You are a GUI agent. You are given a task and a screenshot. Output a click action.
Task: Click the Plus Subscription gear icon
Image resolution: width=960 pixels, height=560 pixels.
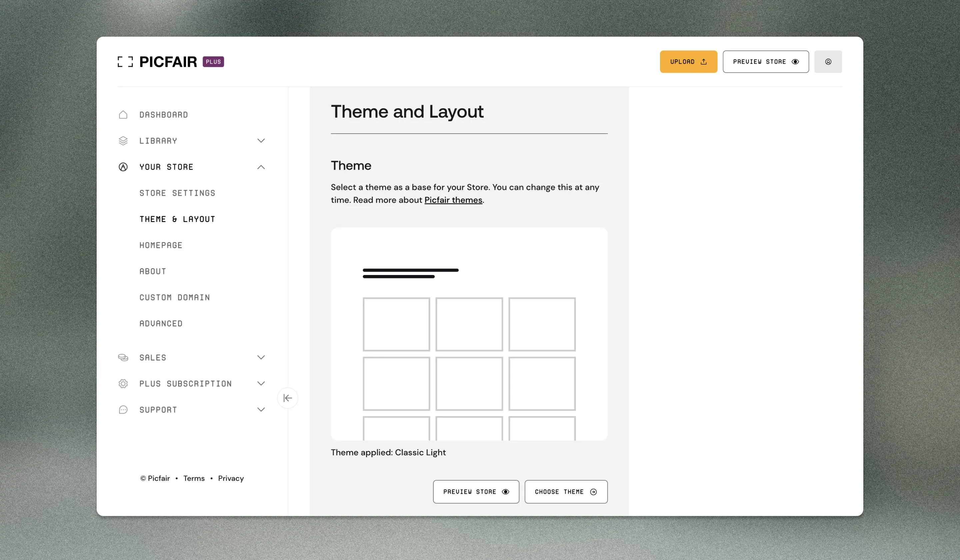[x=123, y=384]
